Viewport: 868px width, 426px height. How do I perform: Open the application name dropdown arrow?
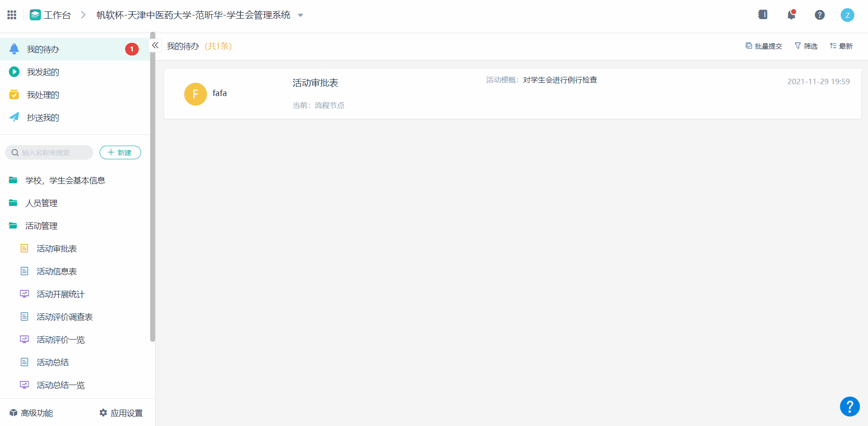[x=300, y=15]
